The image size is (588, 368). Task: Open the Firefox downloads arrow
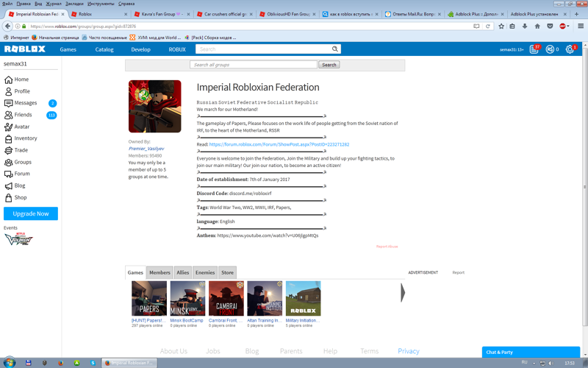pos(525,26)
